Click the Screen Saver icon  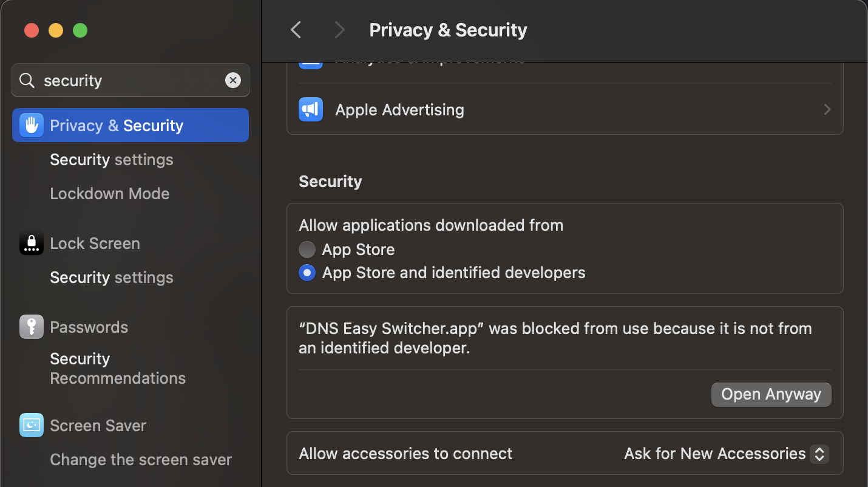[x=32, y=425]
